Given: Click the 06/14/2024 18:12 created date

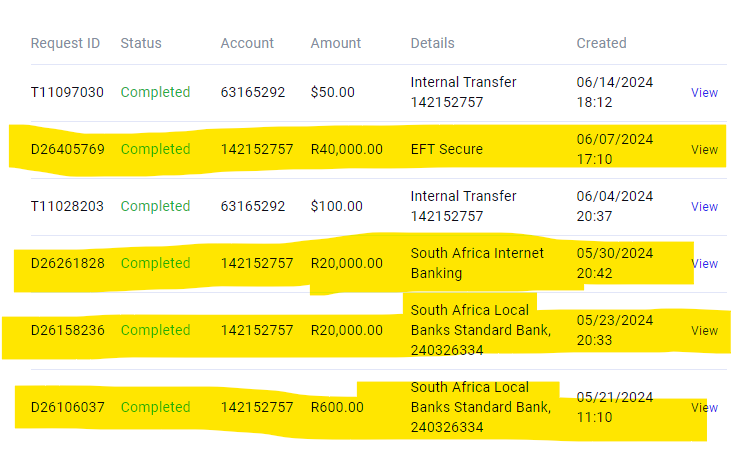Looking at the screenshot, I should click(x=615, y=92).
